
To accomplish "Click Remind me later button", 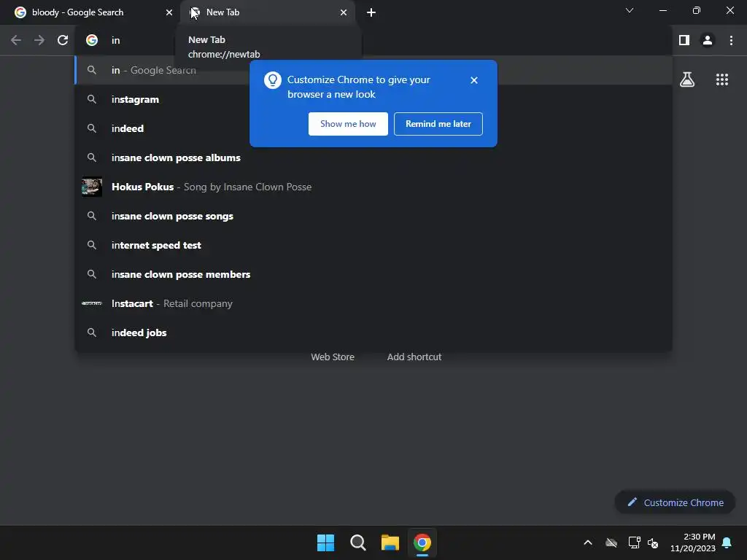I will coord(438,124).
